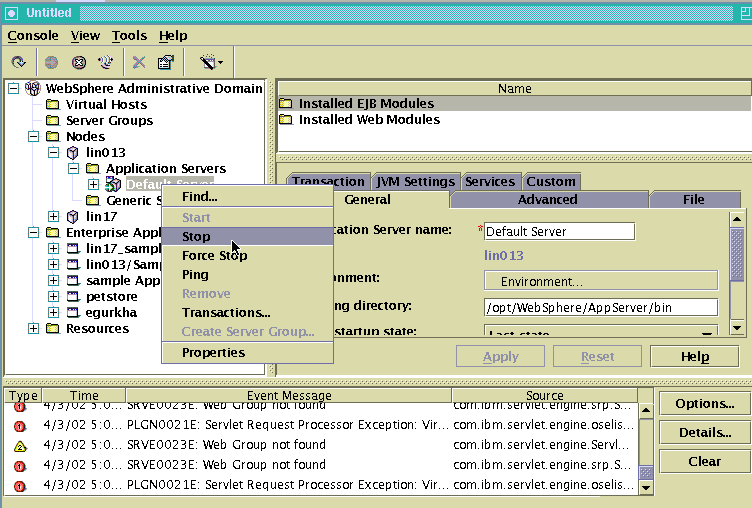Open the Wizards toolbar dropdown icon
The height and width of the screenshot is (508, 752).
tap(211, 62)
